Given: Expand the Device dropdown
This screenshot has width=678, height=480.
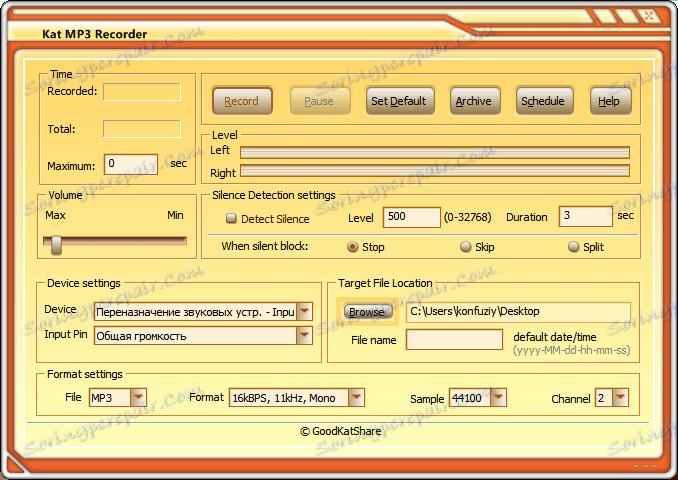Looking at the screenshot, I should tap(304, 311).
